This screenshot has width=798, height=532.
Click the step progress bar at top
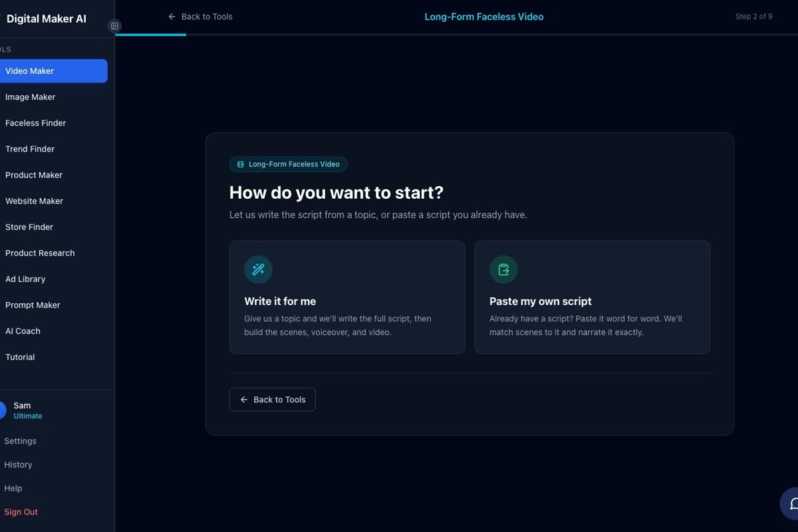pyautogui.click(x=456, y=35)
